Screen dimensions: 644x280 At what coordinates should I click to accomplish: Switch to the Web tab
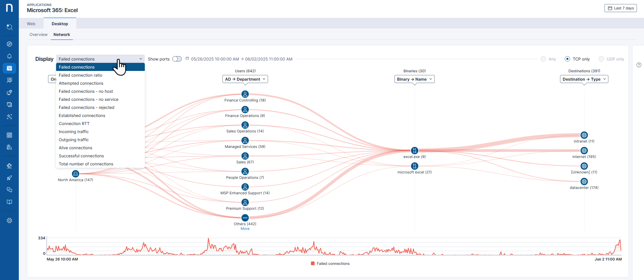[31, 24]
